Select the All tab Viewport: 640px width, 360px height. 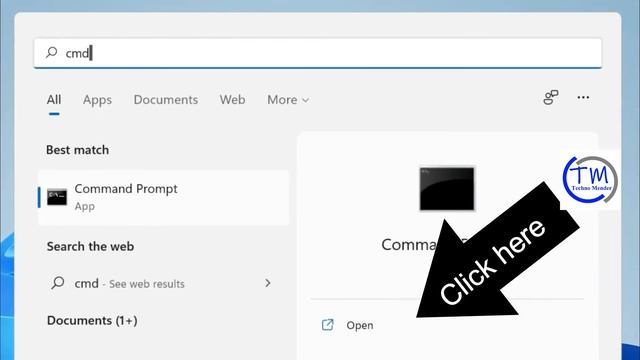[54, 100]
